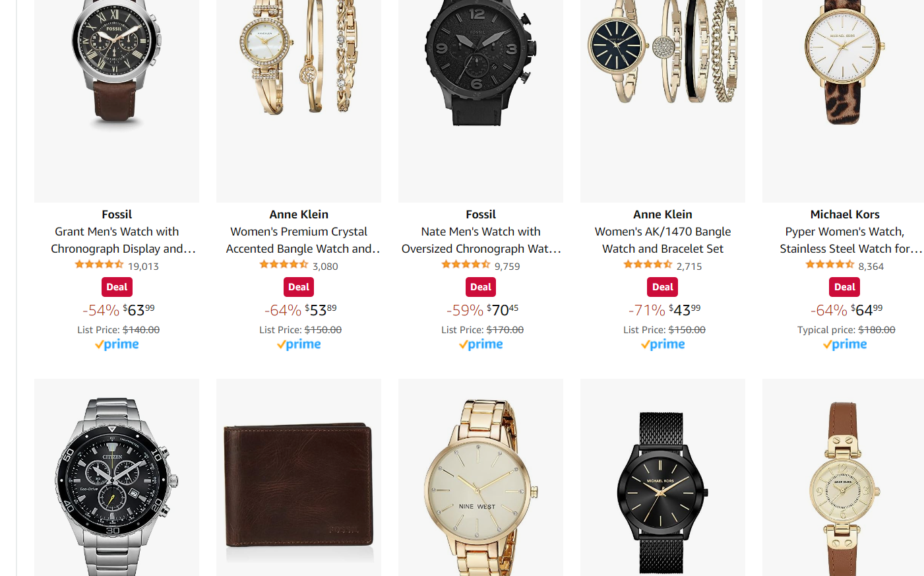924x576 pixels.
Task: Open Nate Men's Watch Oversized Chronograph link
Action: point(481,240)
